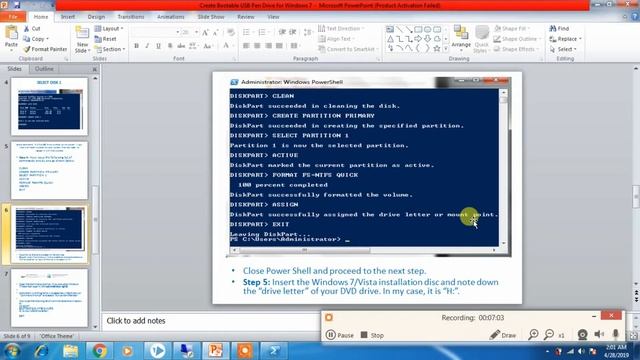
Task: Align text left in paragraph group
Action: point(246,46)
